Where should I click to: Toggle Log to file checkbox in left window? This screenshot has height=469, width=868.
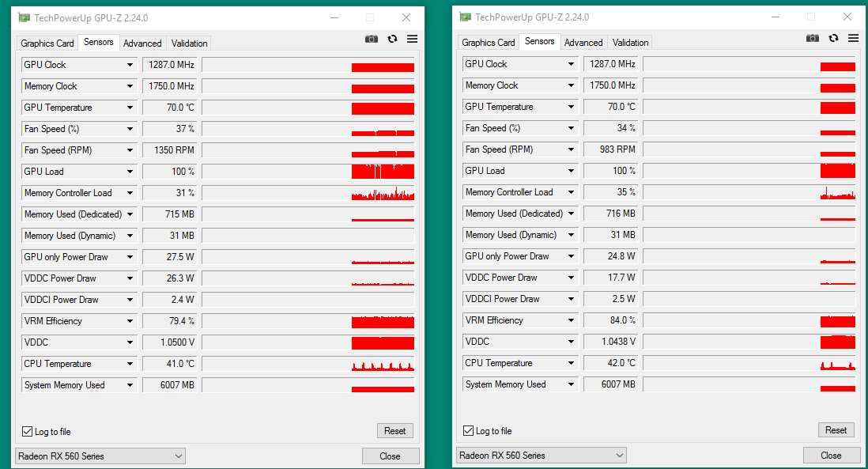click(x=28, y=432)
